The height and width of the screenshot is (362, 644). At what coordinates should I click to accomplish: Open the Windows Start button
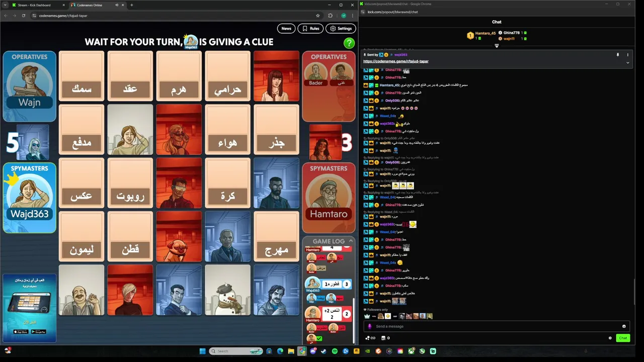point(203,351)
